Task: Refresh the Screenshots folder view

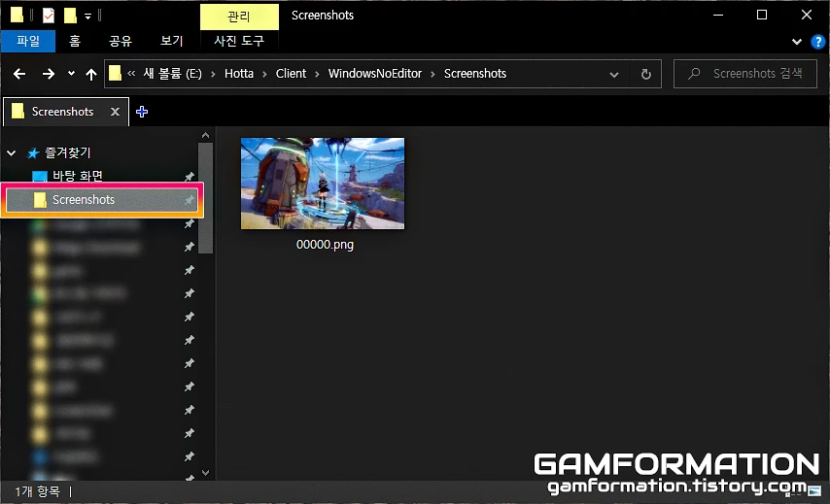Action: 645,74
